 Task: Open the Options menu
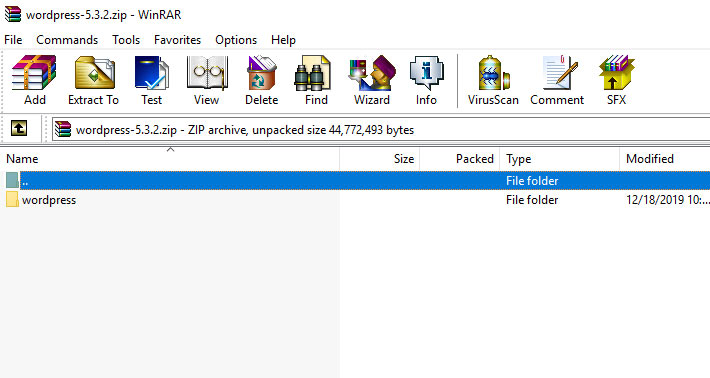tap(236, 40)
